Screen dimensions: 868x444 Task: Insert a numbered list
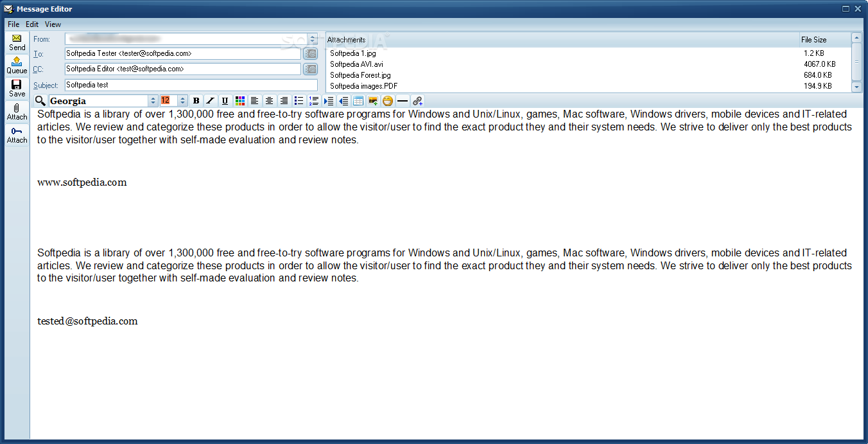pos(313,101)
